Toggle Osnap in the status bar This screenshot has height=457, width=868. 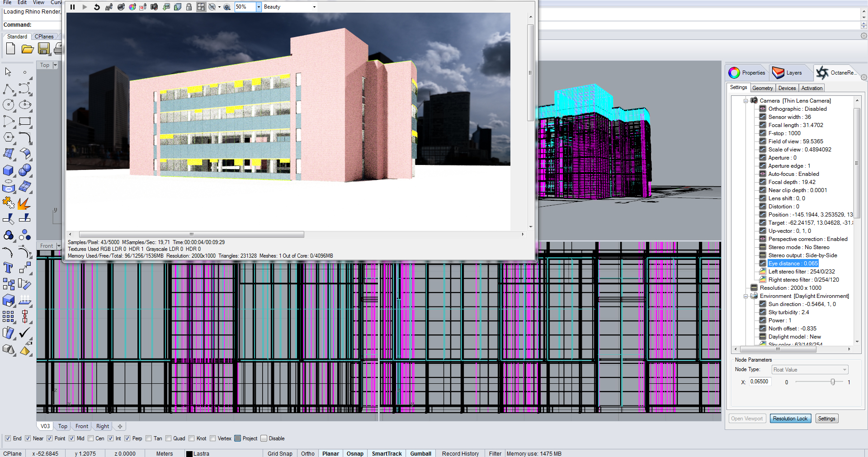tap(355, 453)
